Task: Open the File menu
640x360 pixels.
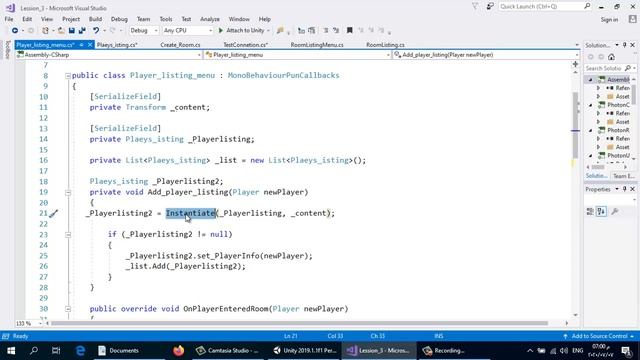Action: [x=9, y=19]
